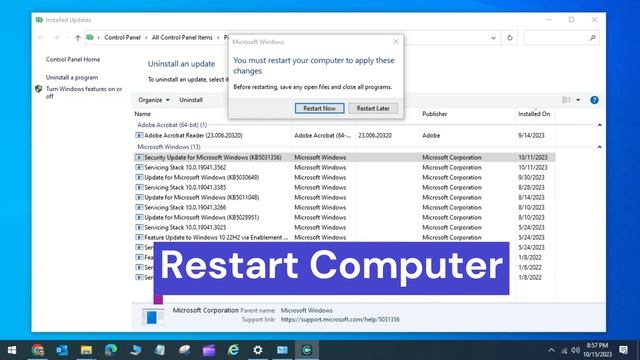This screenshot has height=360, width=640.
Task: Click the 8/14/2023 installed date
Action: [531, 197]
